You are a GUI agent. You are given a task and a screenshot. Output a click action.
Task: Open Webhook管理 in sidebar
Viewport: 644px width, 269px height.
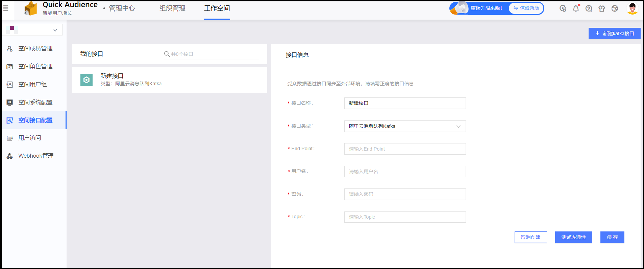pyautogui.click(x=36, y=156)
